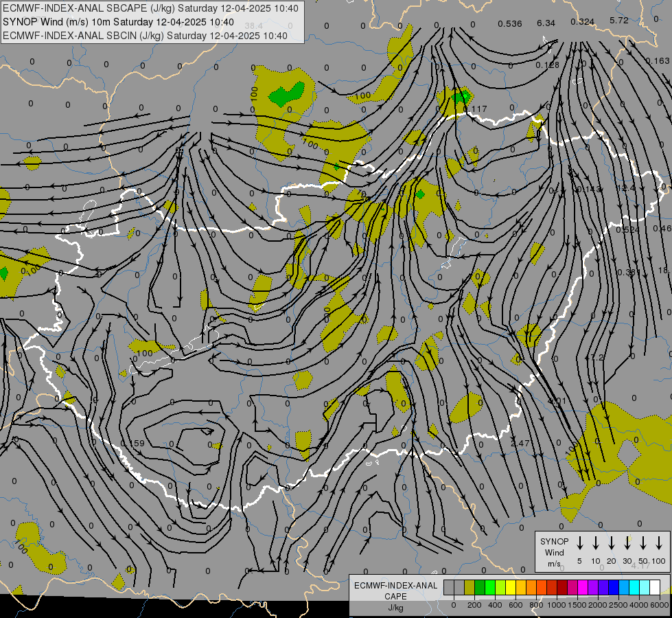The width and height of the screenshot is (672, 618).
Task: Click the 400 label on CAPE scale
Action: click(495, 605)
